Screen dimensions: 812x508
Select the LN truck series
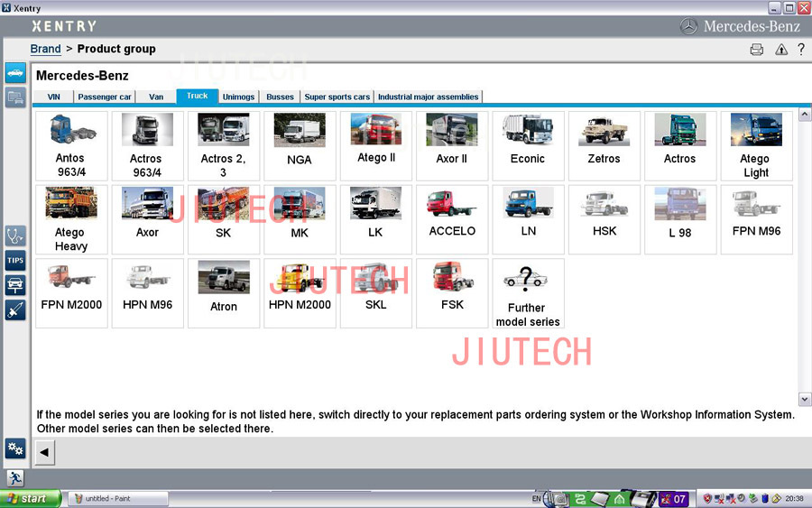point(528,219)
